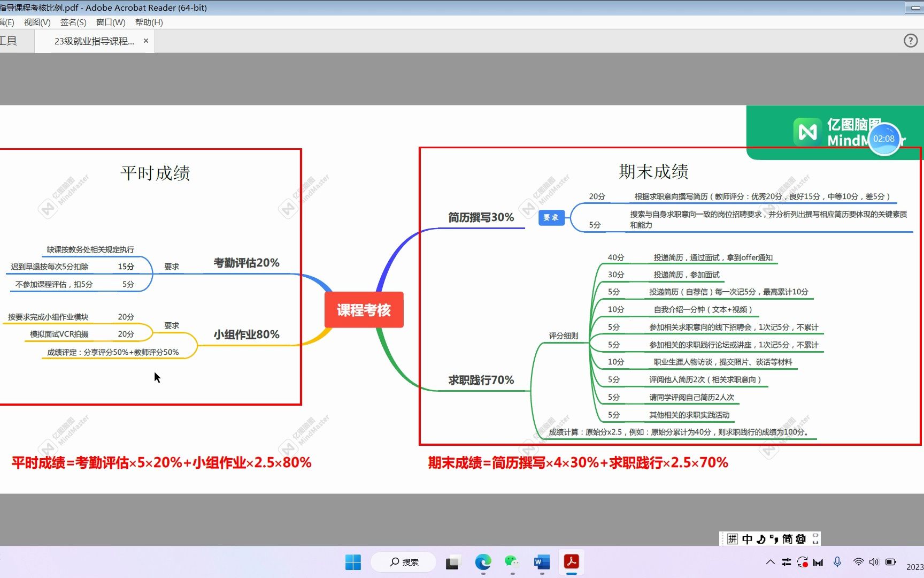
Task: Open the 窗口(W) menu
Action: pyautogui.click(x=111, y=22)
